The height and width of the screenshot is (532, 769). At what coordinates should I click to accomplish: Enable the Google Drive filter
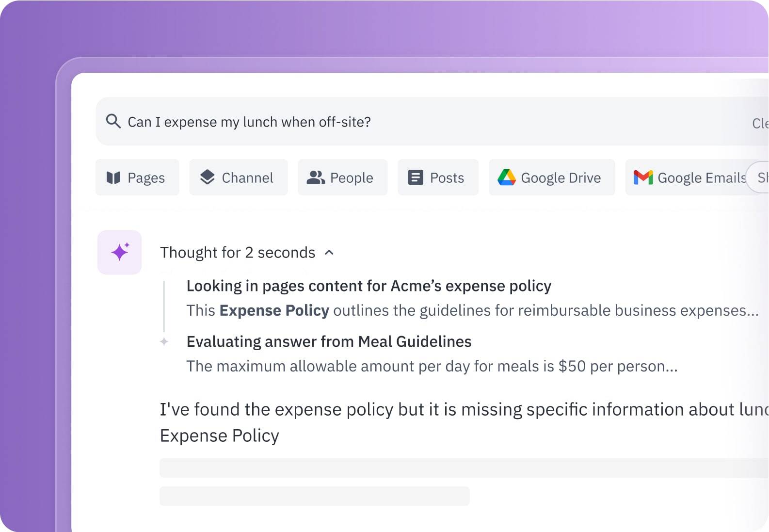551,177
